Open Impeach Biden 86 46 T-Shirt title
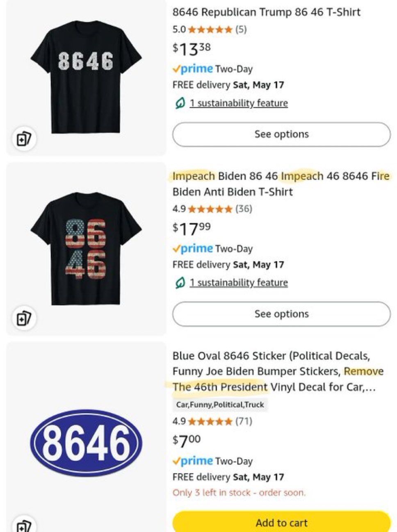The width and height of the screenshot is (397, 532). [281, 184]
